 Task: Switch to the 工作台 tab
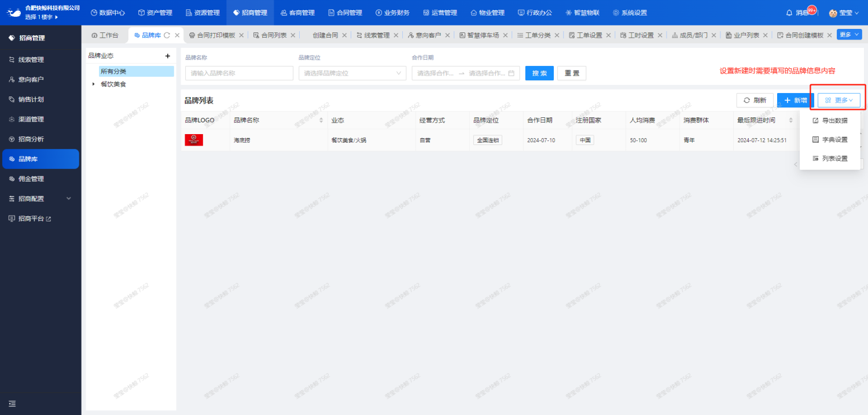click(x=105, y=35)
